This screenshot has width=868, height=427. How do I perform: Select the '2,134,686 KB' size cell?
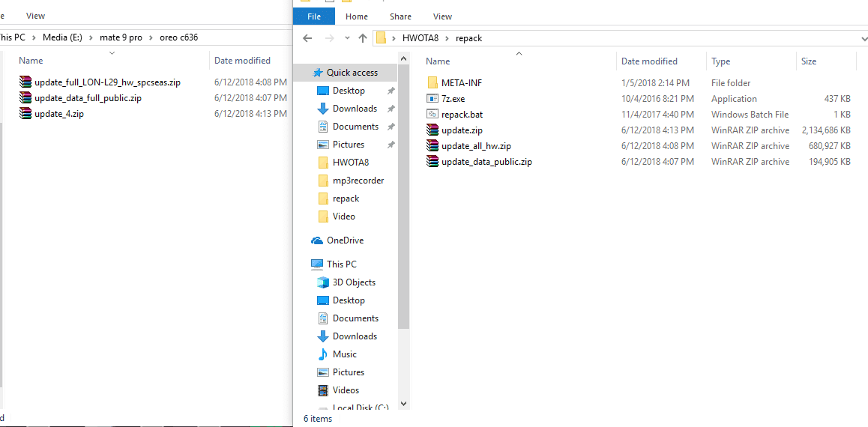point(826,130)
